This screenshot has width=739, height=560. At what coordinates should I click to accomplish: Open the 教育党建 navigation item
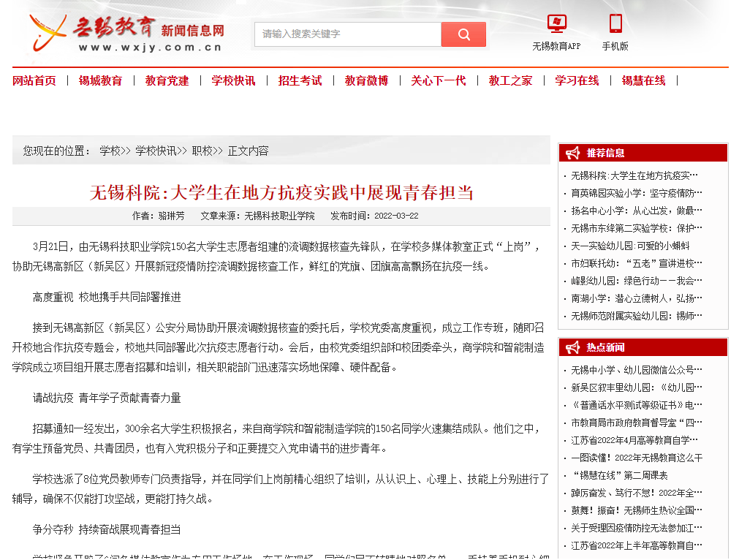[167, 80]
